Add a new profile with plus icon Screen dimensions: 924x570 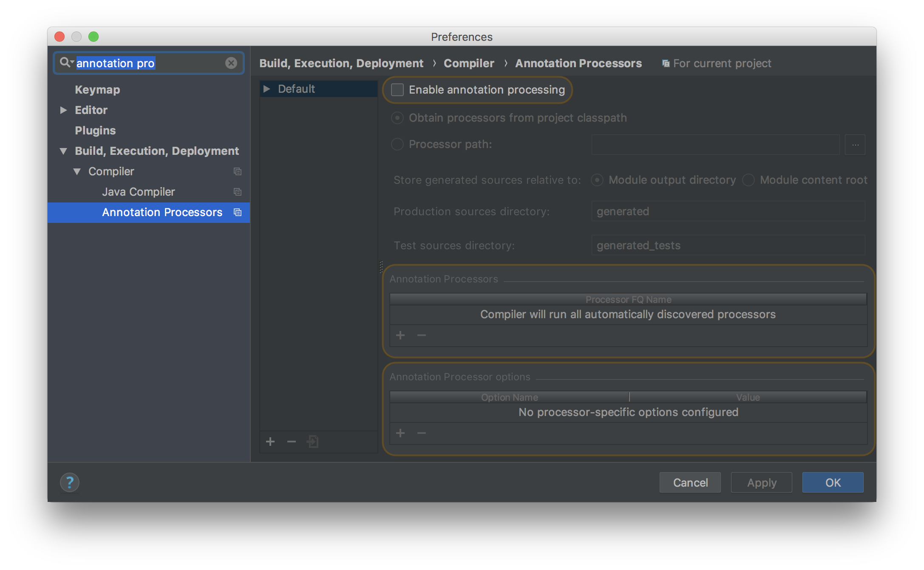pos(270,442)
